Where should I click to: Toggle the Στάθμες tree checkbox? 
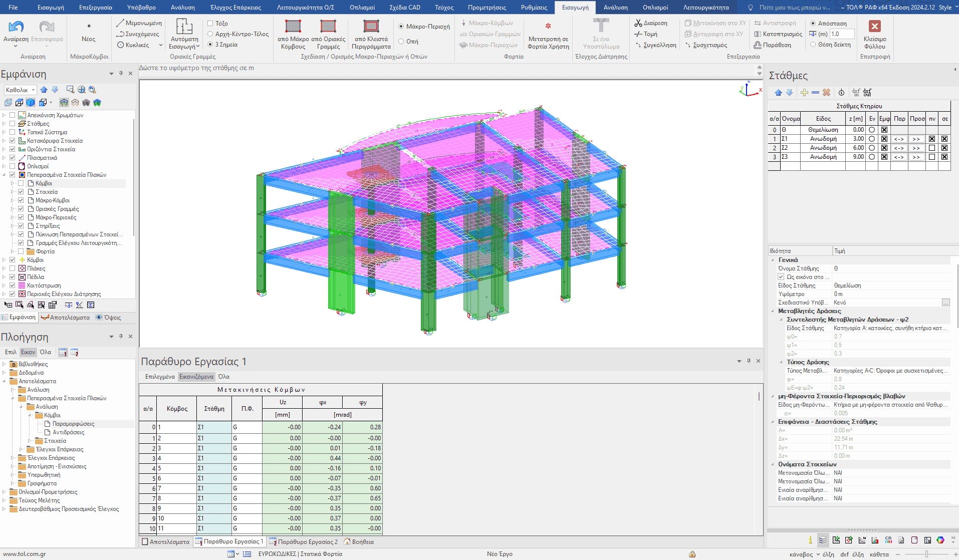pos(13,124)
